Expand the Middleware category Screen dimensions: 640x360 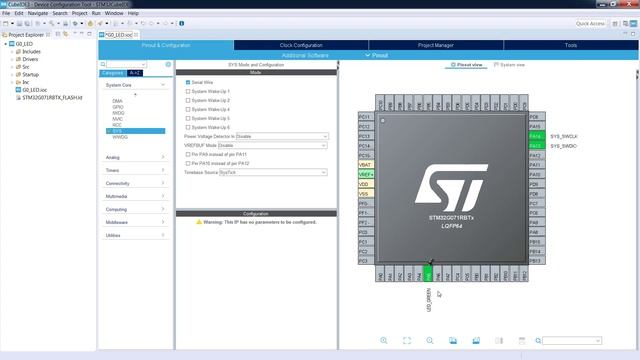pos(135,222)
